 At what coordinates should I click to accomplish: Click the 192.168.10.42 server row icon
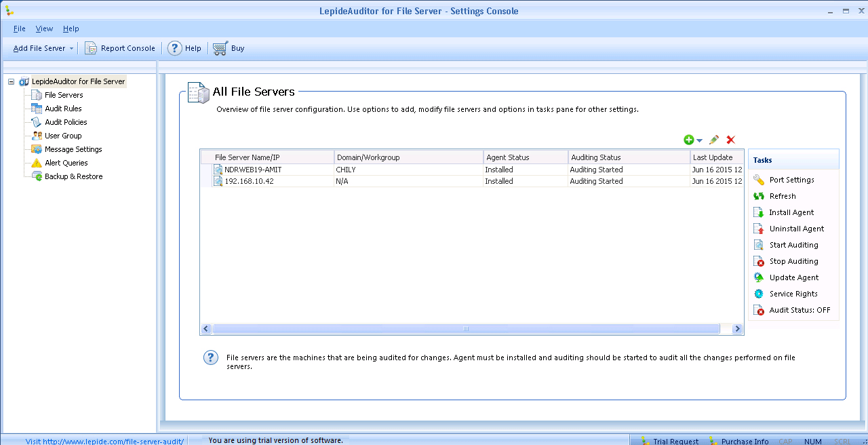click(218, 181)
